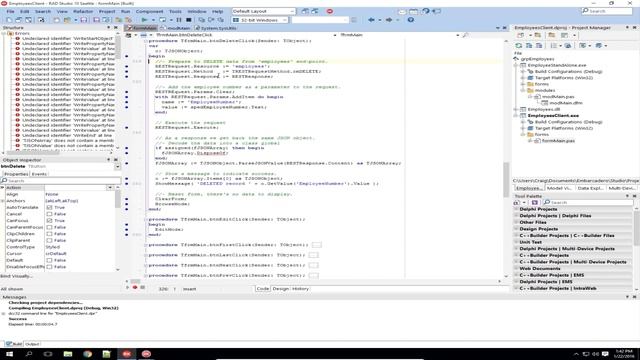This screenshot has width=640, height=360.
Task: Switch to the Design view tab
Action: point(280,289)
